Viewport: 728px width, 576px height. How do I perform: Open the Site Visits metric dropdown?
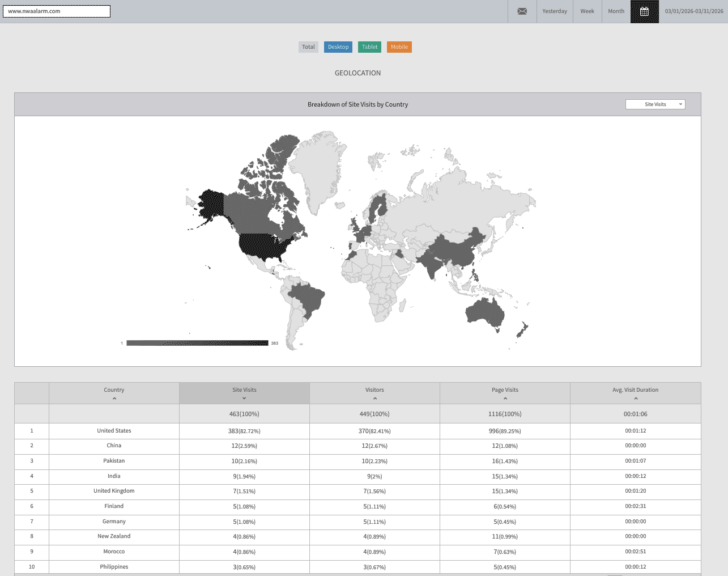click(655, 104)
